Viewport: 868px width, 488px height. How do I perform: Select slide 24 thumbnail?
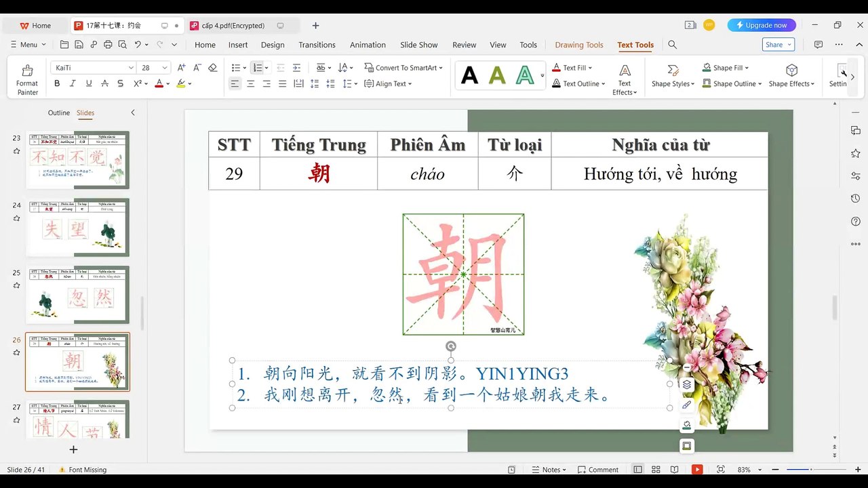coord(77,226)
